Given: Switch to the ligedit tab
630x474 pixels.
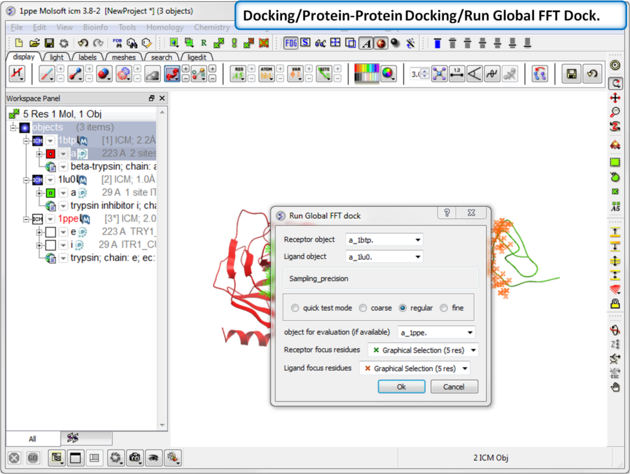Looking at the screenshot, I should tap(197, 57).
